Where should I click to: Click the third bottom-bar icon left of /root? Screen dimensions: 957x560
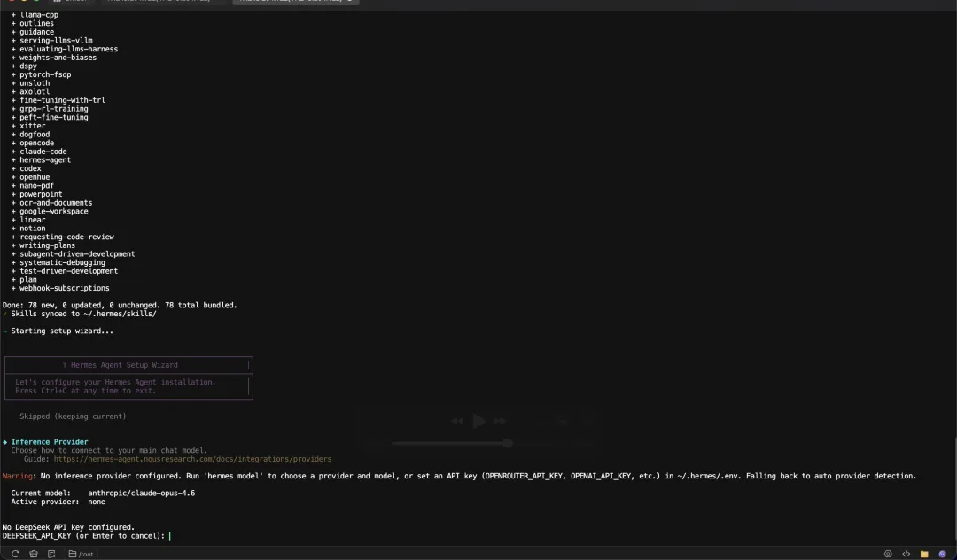click(51, 554)
